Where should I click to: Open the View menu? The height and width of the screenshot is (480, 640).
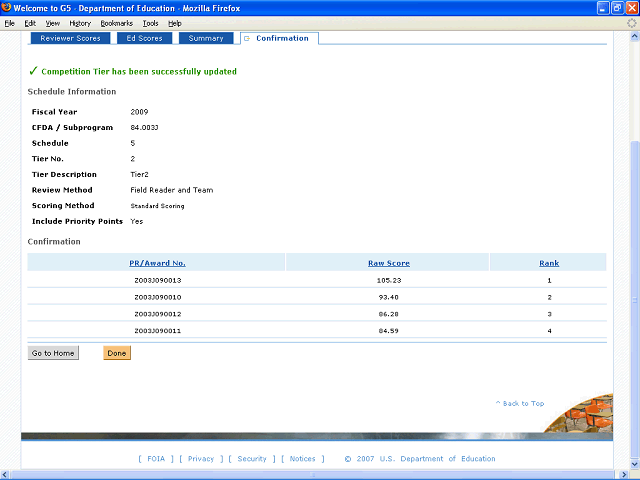[53, 23]
